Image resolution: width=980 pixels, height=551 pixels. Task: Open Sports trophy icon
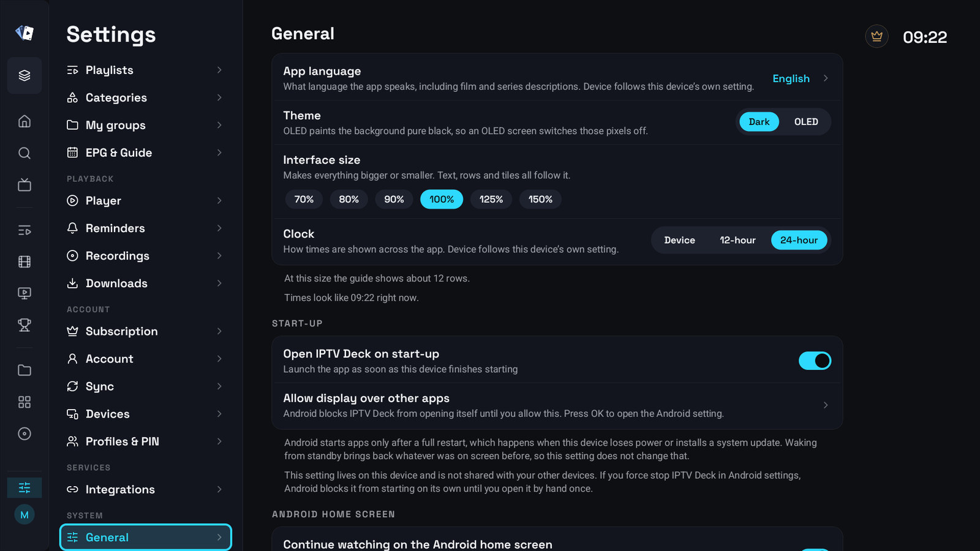pos(24,325)
